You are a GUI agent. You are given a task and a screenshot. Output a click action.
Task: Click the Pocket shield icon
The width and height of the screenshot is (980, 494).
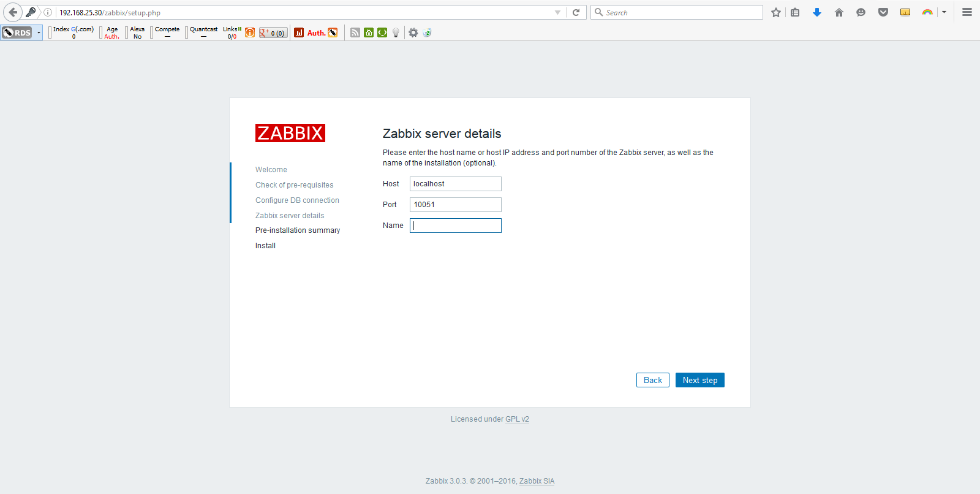click(x=883, y=12)
